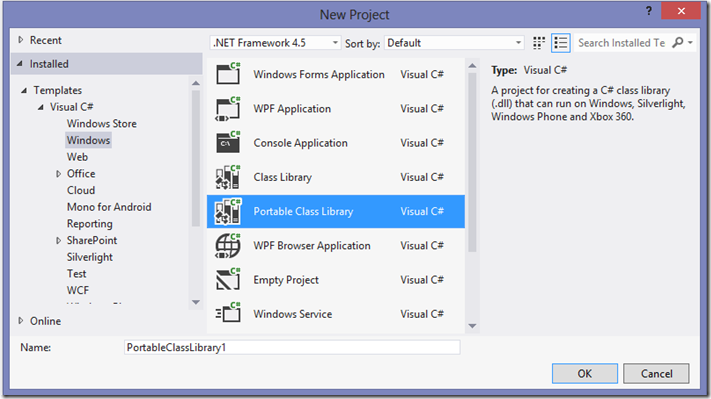Screen dimensions: 711x399
Task: Click the Portable Class Library template icon
Action: (x=228, y=211)
